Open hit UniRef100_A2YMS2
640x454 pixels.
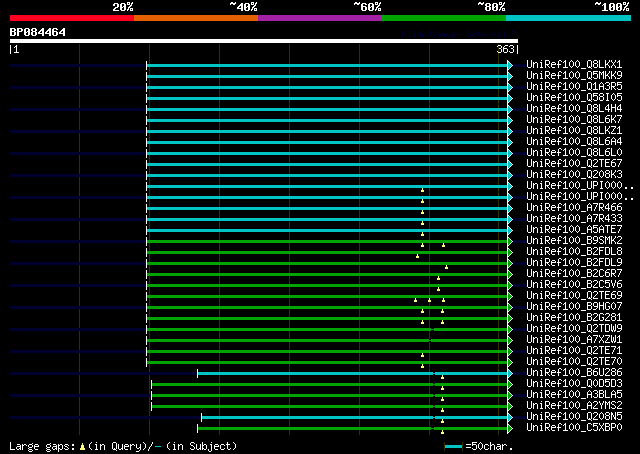pos(574,405)
